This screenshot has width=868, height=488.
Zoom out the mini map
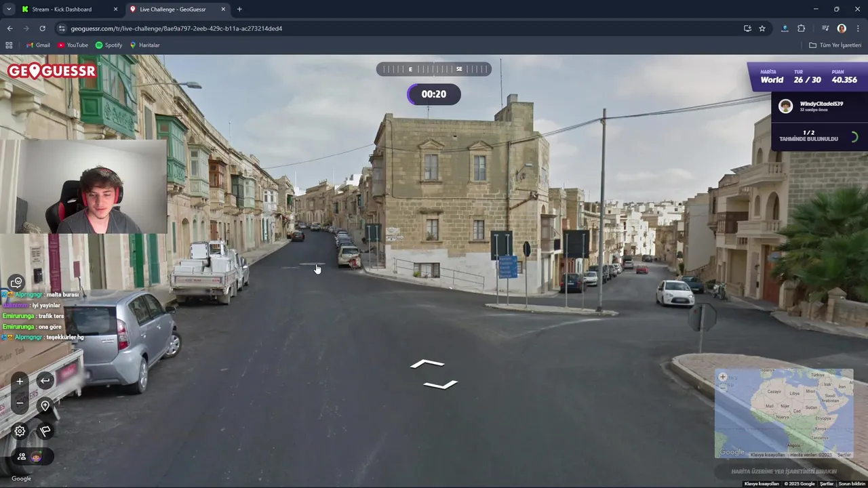pos(723,387)
